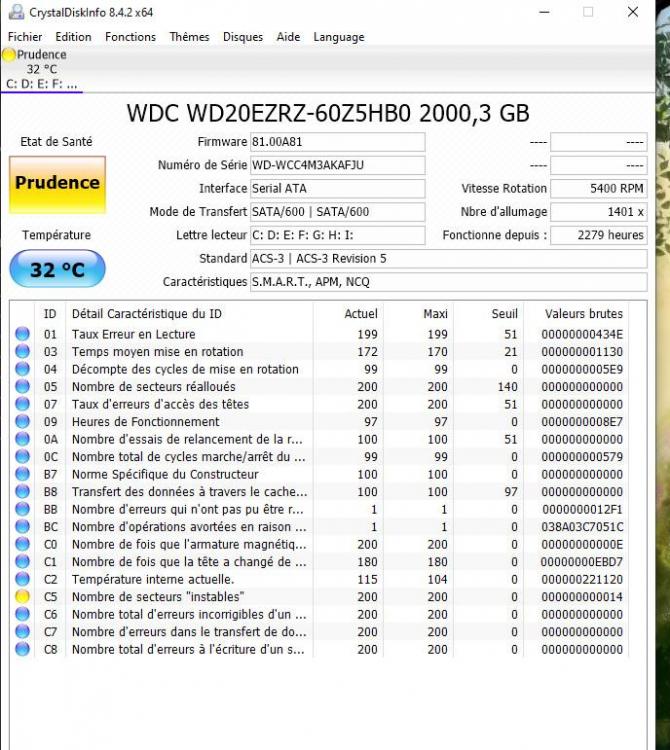Viewport: 670px width, 750px height.
Task: Click the 'Seuil' column header
Action: (505, 314)
